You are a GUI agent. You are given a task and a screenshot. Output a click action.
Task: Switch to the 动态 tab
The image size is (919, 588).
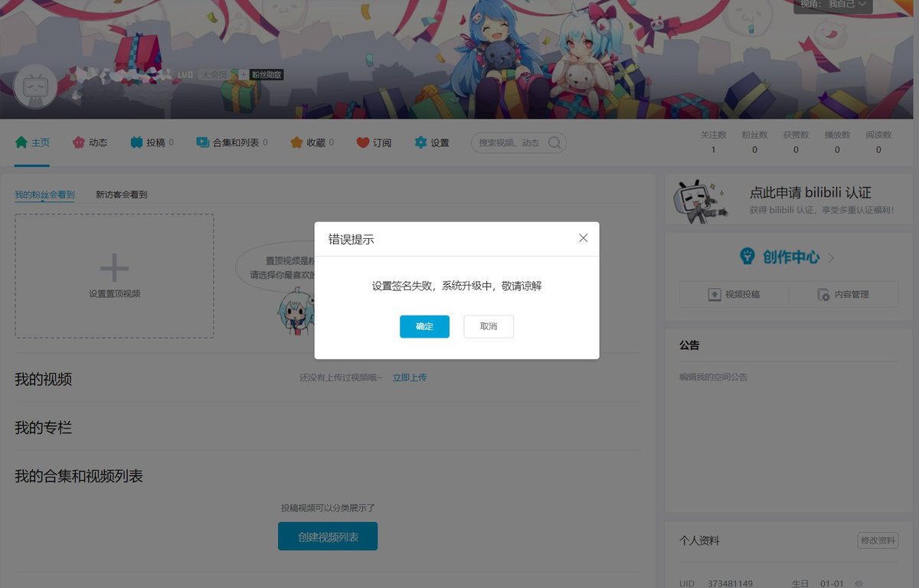click(90, 142)
